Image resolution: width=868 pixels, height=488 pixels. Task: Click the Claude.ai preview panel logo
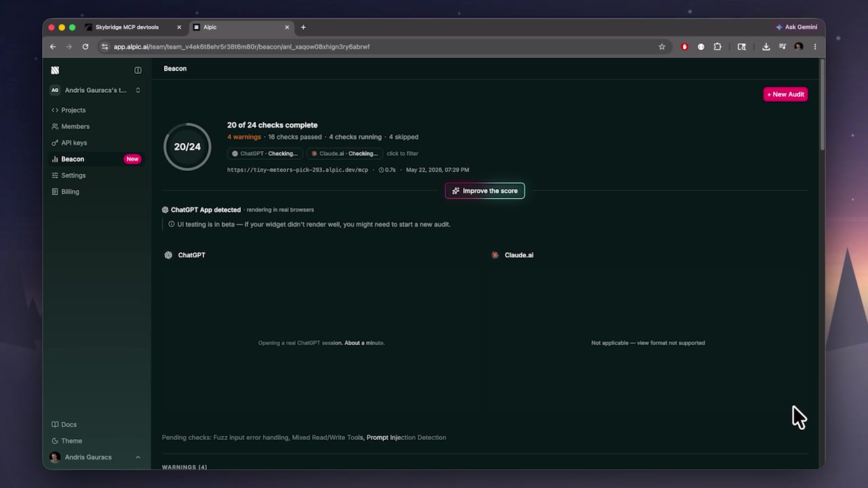point(495,255)
